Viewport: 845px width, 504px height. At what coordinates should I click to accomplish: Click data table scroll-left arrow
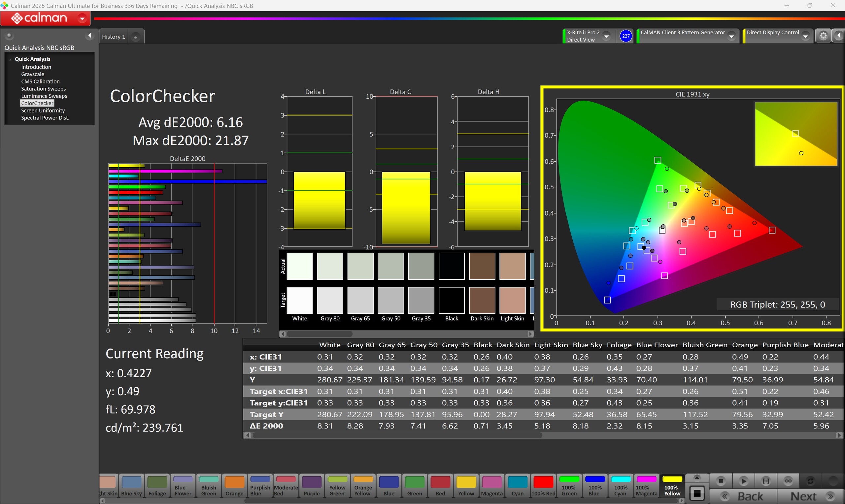tap(248, 435)
